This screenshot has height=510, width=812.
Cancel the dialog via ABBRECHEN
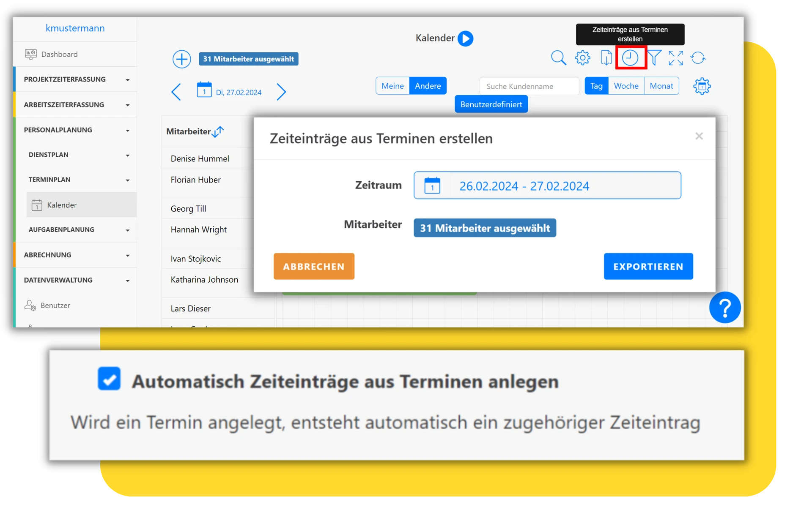pyautogui.click(x=314, y=266)
